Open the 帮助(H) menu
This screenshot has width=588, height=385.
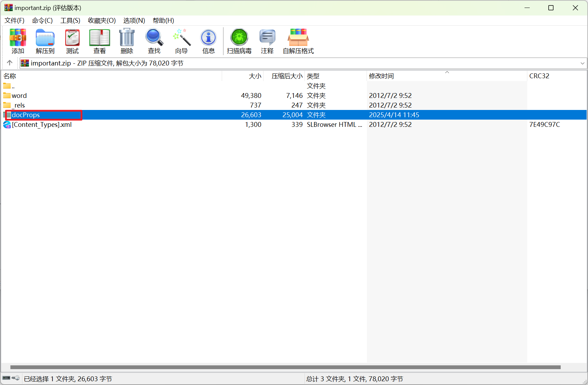(x=163, y=20)
